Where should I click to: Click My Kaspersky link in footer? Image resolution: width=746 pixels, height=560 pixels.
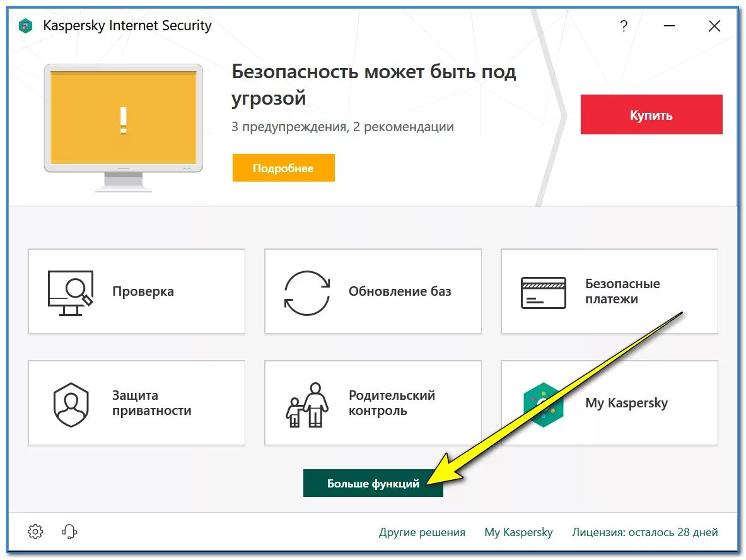click(518, 532)
